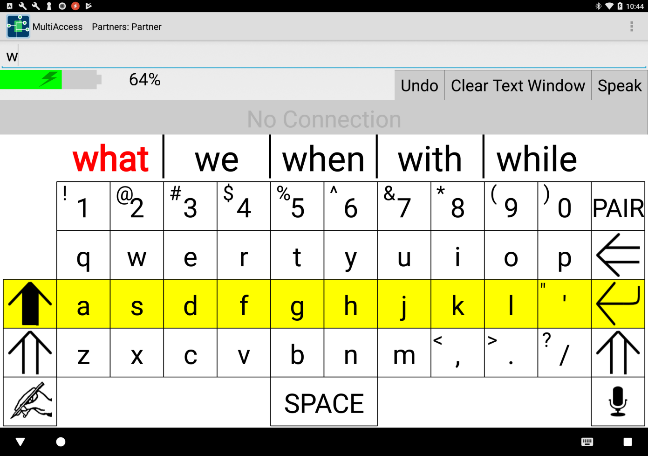Open keyboard switcher icon in navigation bar
Viewport: 648px width, 456px height.
[587, 442]
